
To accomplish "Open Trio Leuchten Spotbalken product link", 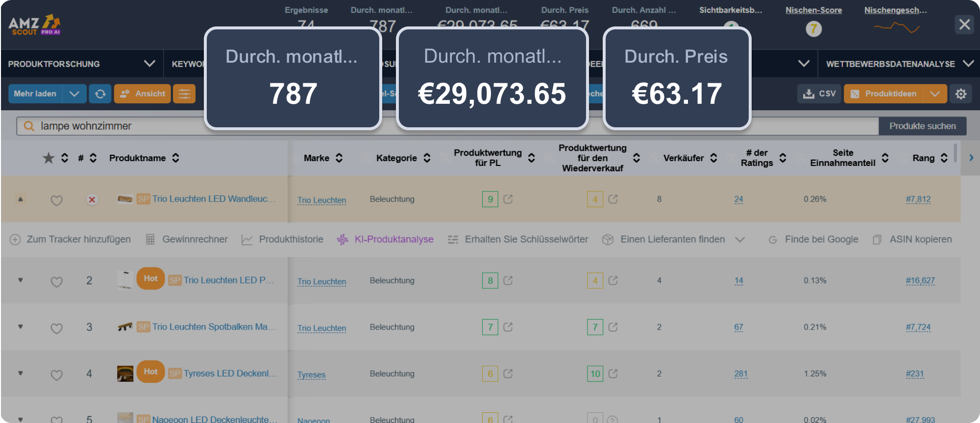I will pos(214,327).
